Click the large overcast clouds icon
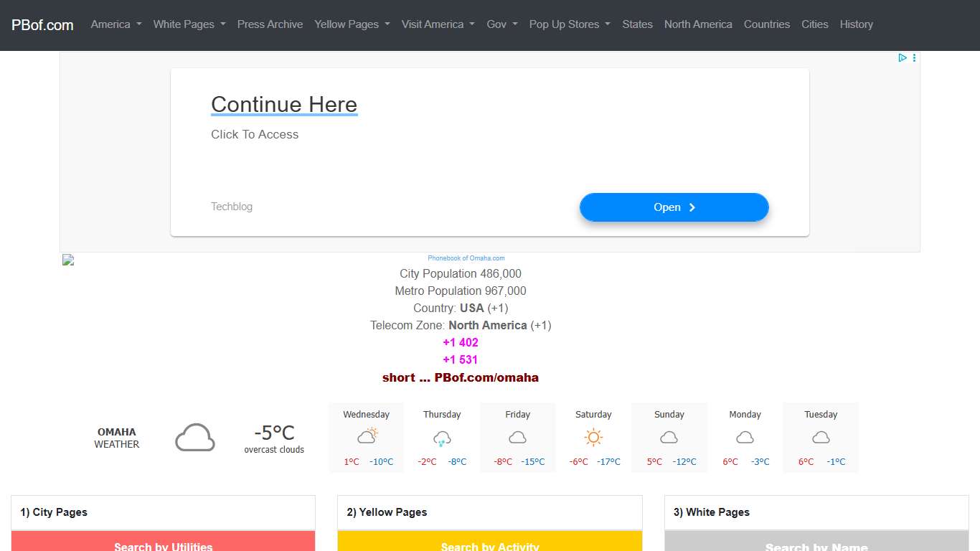The width and height of the screenshot is (980, 551). click(194, 437)
